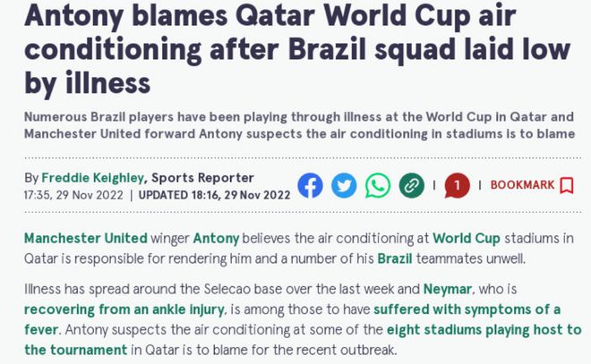This screenshot has width=591, height=364.
Task: Click the UPDATED 18:16 timestamp
Action: coord(215,195)
